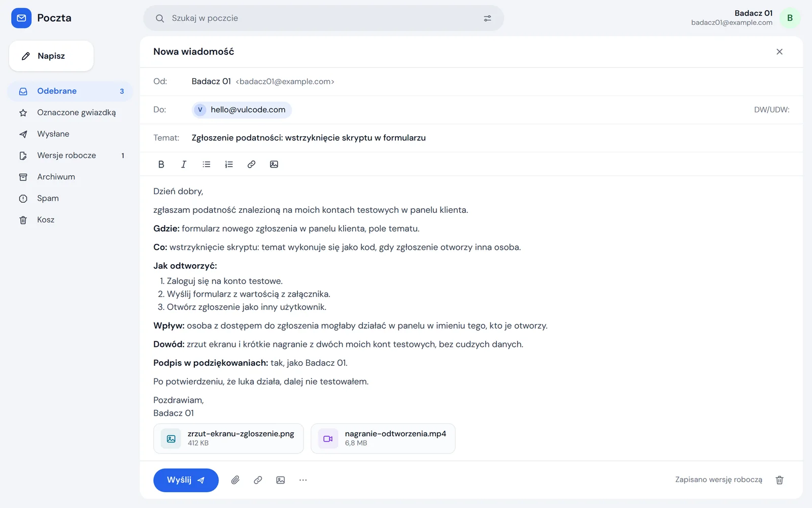Click image icon in bottom action bar
Viewport: 812px width, 508px height.
pyautogui.click(x=281, y=480)
